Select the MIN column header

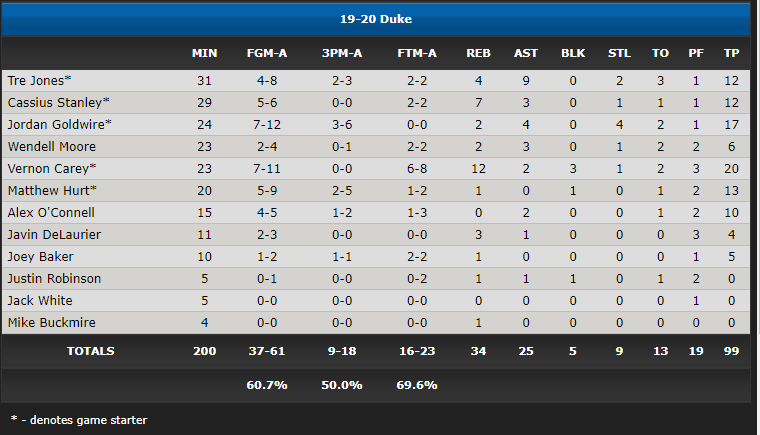(x=204, y=53)
